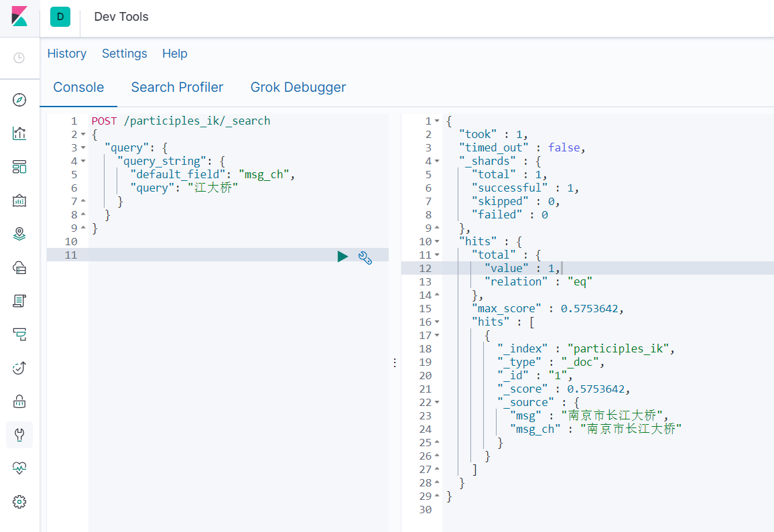
Task: Click "value" : 1 response line
Action: click(x=522, y=268)
